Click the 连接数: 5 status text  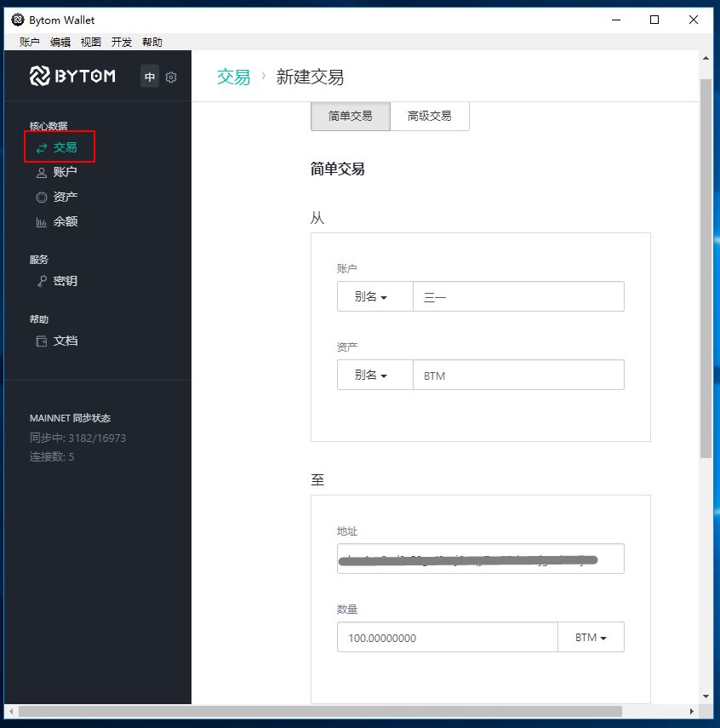coord(52,457)
